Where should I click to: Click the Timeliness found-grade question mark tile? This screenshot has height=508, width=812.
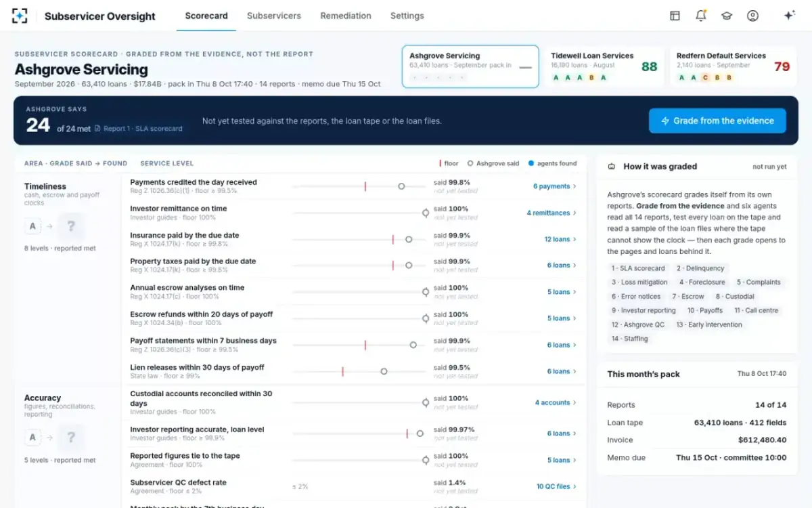pyautogui.click(x=70, y=226)
